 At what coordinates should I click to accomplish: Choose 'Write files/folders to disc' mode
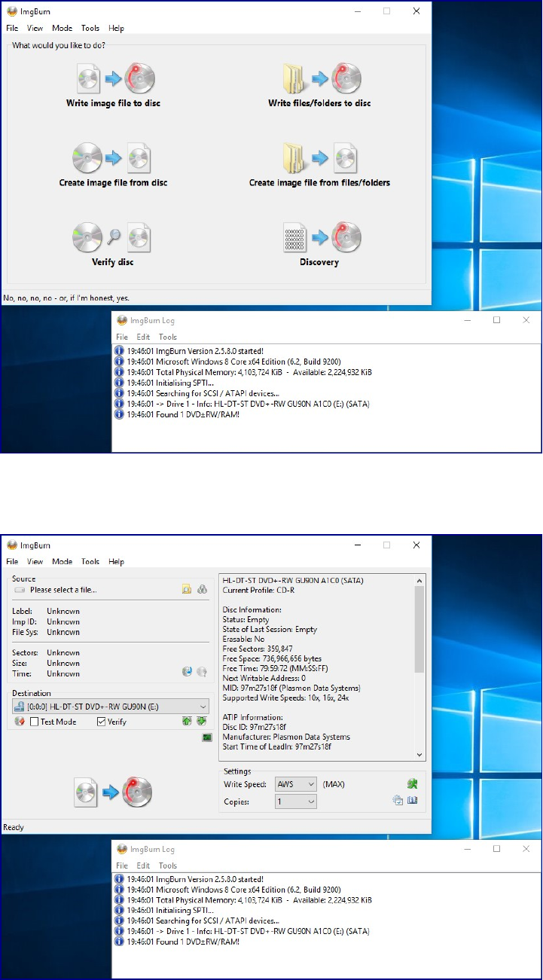point(319,84)
